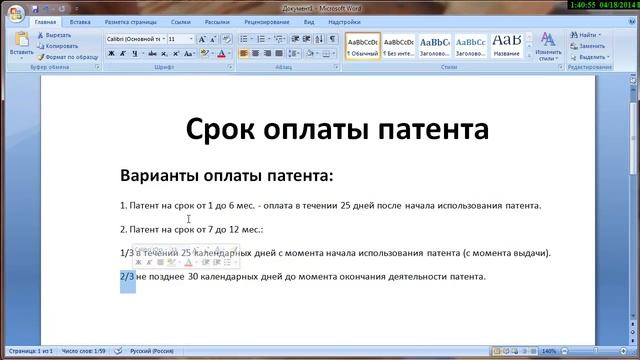Apply the Без интервала style
Screen dimensions: 640x360
(399, 47)
